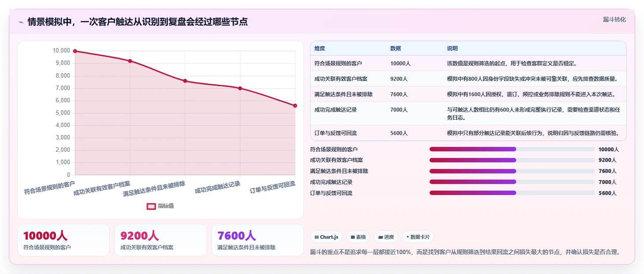Click the 说明 table column header
The height and width of the screenshot is (274, 644).
(x=452, y=49)
